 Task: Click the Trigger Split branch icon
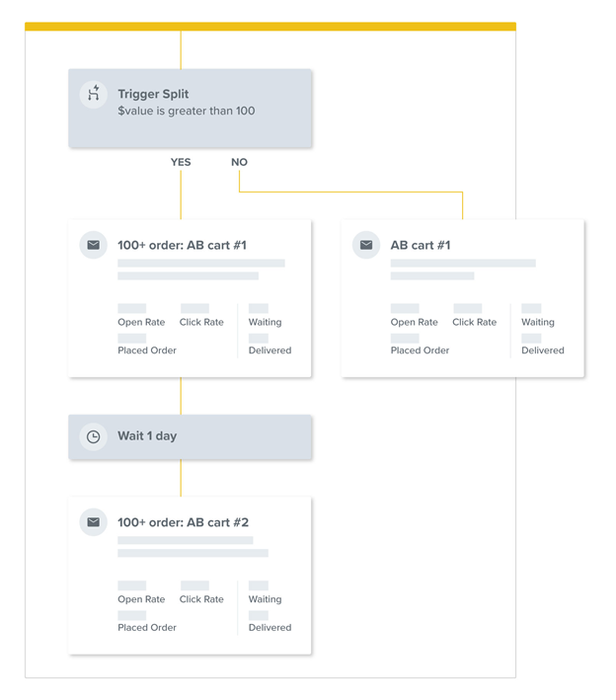coord(94,94)
